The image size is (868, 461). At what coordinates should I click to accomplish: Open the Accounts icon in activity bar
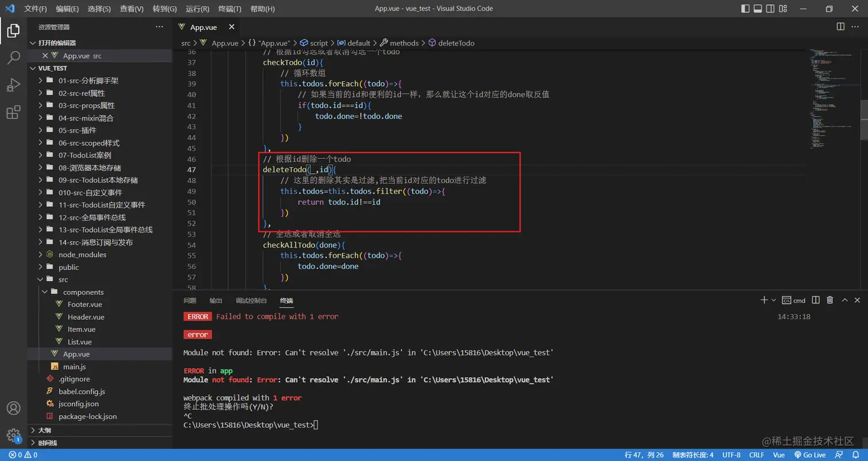(x=13, y=408)
